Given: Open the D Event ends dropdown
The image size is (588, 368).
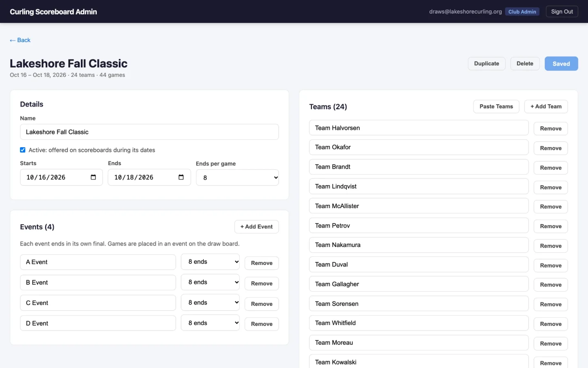Looking at the screenshot, I should (210, 323).
